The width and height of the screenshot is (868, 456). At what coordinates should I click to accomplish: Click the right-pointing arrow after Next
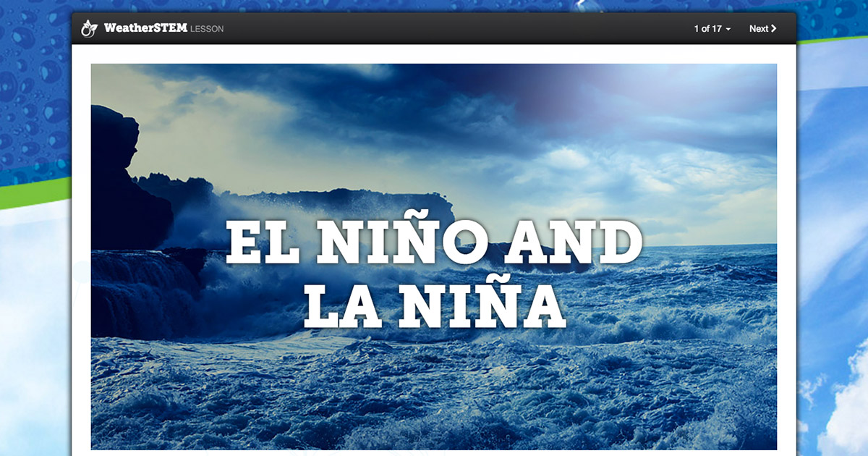click(775, 29)
